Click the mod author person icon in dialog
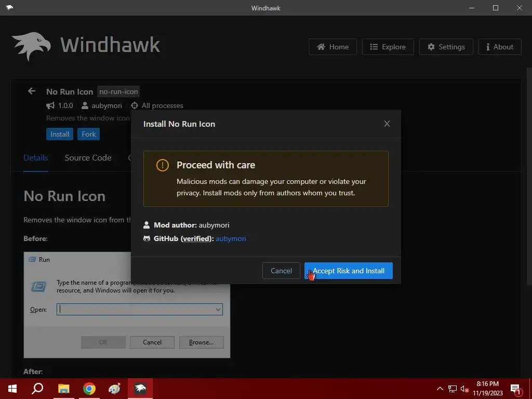This screenshot has width=532, height=399. pyautogui.click(x=147, y=225)
